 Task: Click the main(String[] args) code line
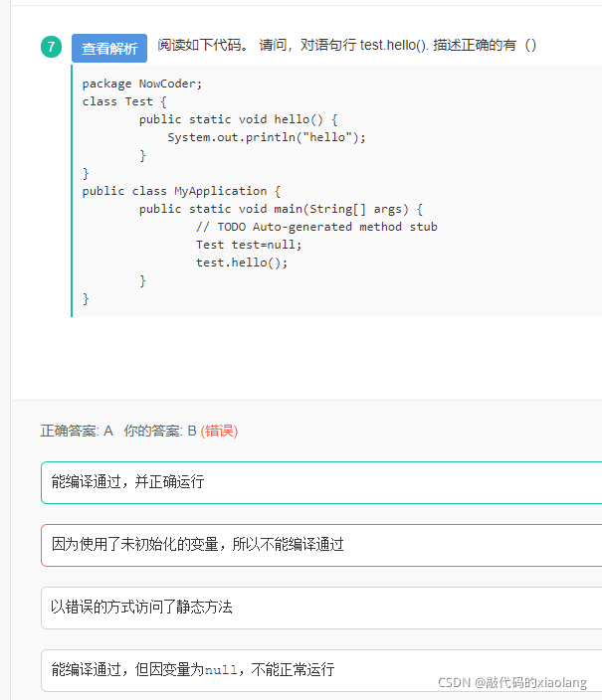tap(282, 209)
